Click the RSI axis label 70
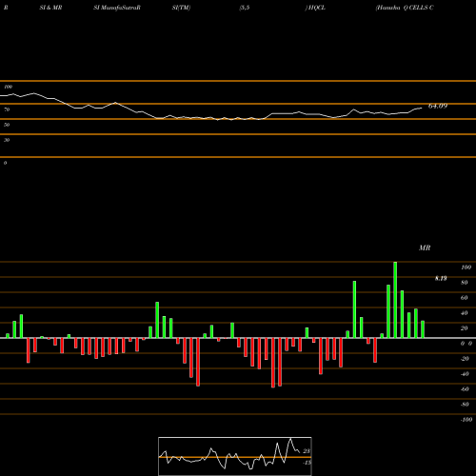This screenshot has height=476, width=476. click(x=7, y=109)
